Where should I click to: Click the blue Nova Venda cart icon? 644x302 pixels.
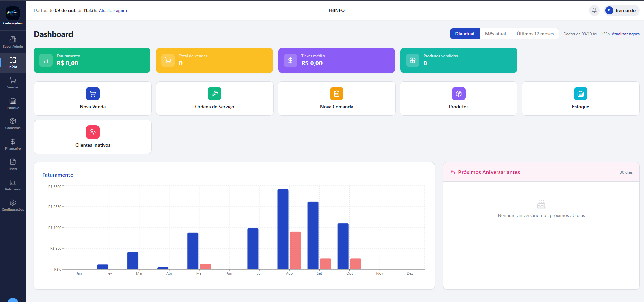[93, 94]
